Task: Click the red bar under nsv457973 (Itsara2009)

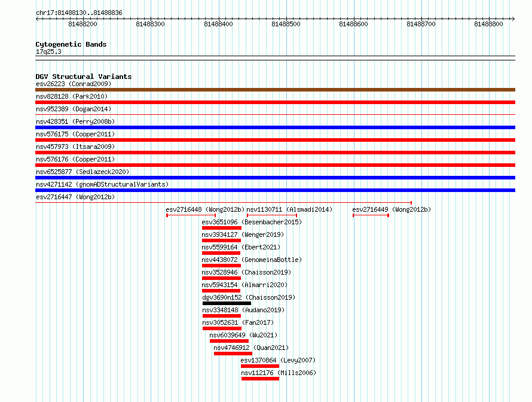Action: pos(275,153)
